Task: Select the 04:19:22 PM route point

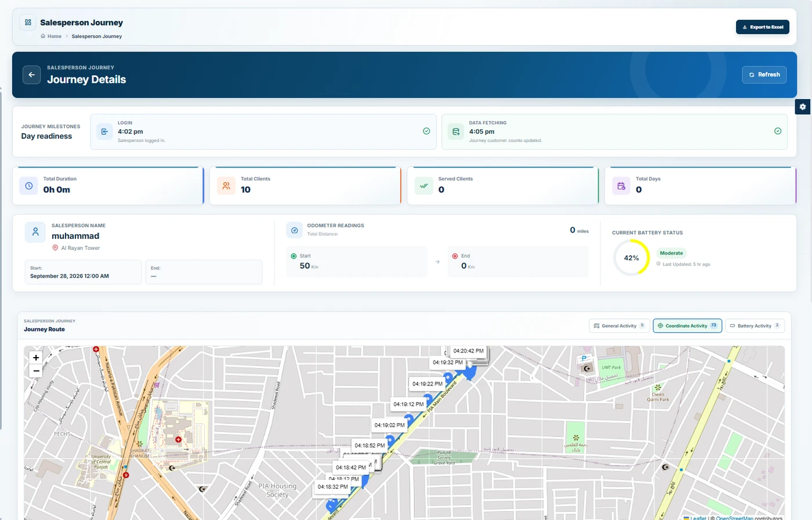Action: pyautogui.click(x=427, y=384)
